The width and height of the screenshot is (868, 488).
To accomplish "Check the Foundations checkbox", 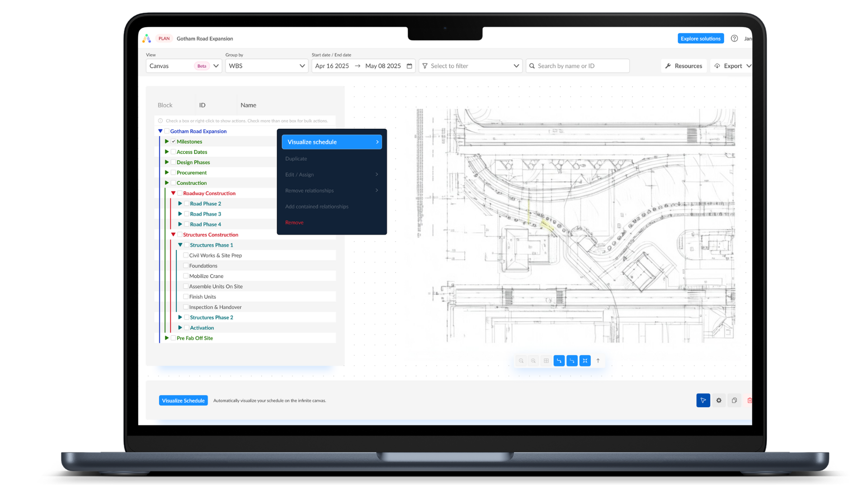I will tap(185, 266).
